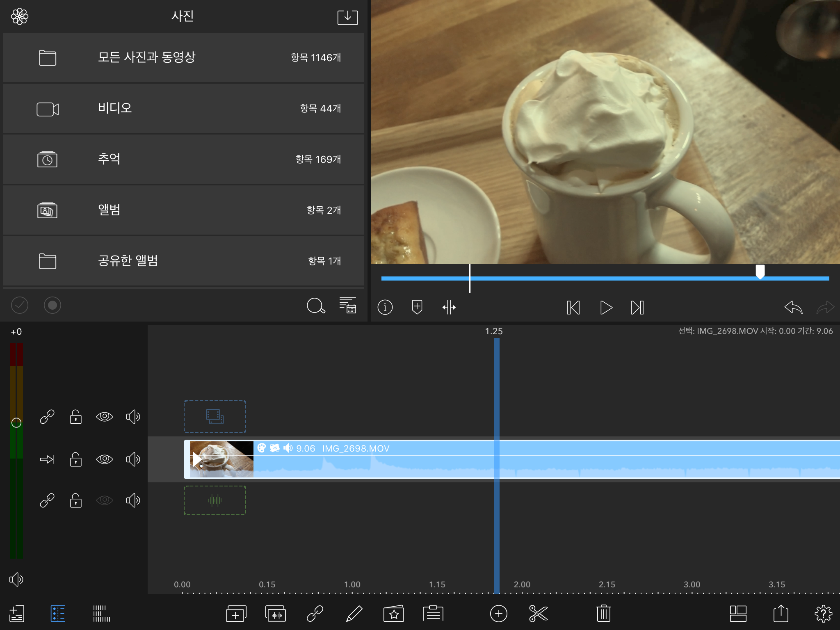This screenshot has width=840, height=630.
Task: Select the scissors split tool
Action: click(538, 614)
